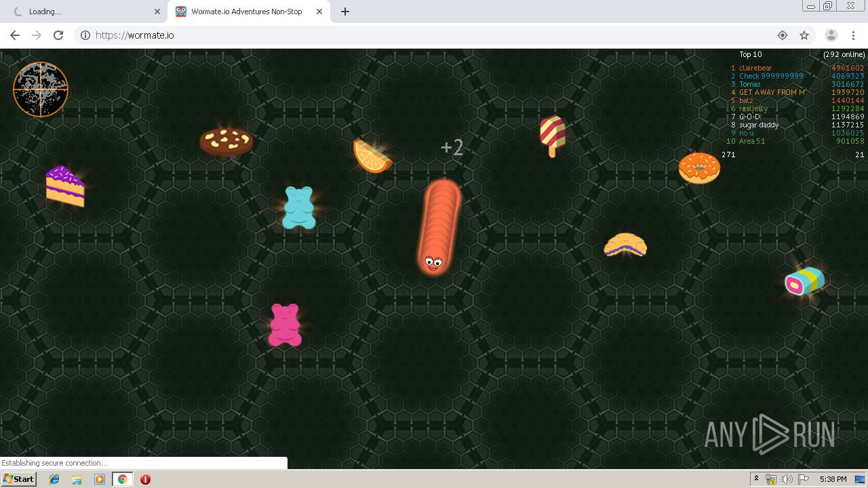The width and height of the screenshot is (868, 488).
Task: Click the Top 10 leaderboard heading
Action: tap(751, 54)
